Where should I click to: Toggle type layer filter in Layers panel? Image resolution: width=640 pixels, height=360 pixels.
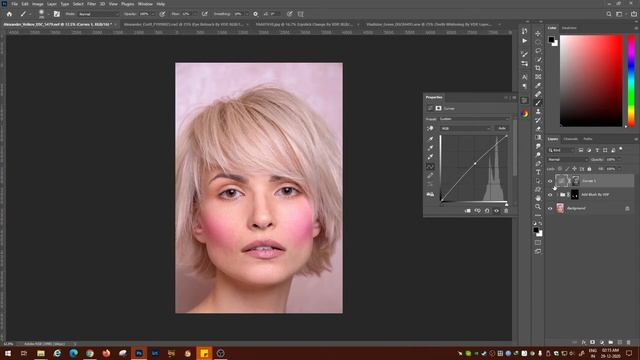(x=597, y=150)
